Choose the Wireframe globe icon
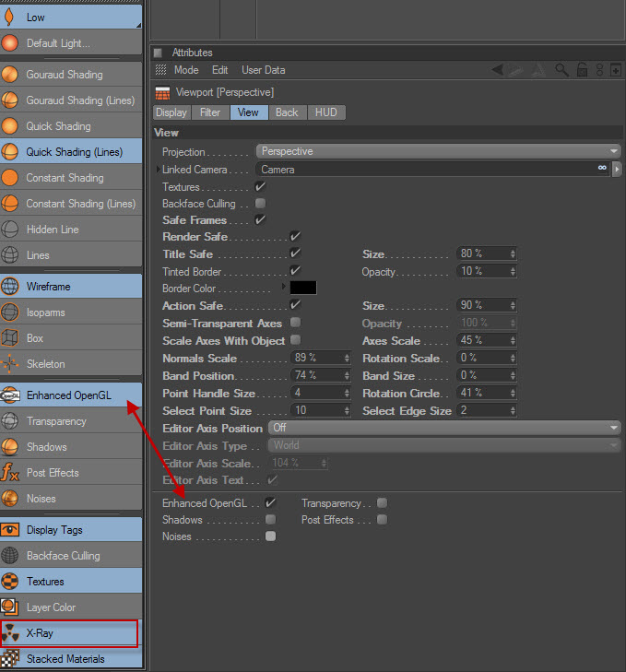This screenshot has width=626, height=672. tap(10, 287)
